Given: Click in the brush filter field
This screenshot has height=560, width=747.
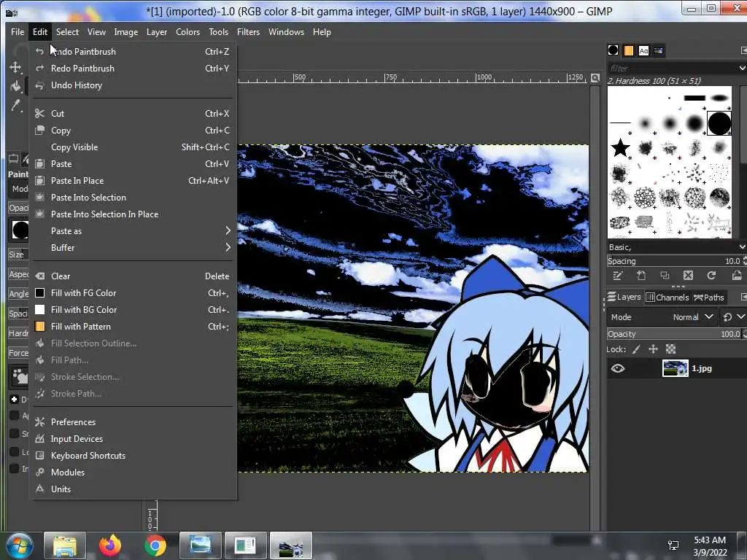Looking at the screenshot, I should click(672, 68).
